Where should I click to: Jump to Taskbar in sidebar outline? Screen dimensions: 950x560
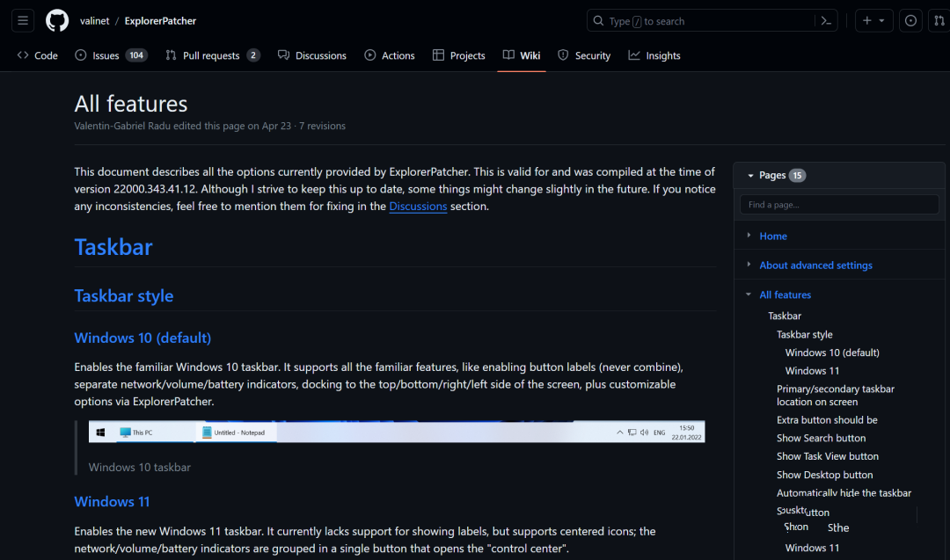[785, 316]
